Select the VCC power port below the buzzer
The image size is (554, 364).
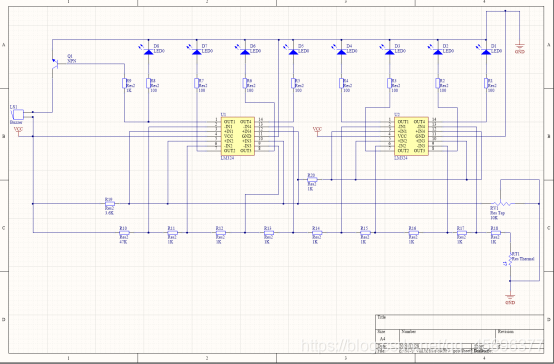point(18,130)
